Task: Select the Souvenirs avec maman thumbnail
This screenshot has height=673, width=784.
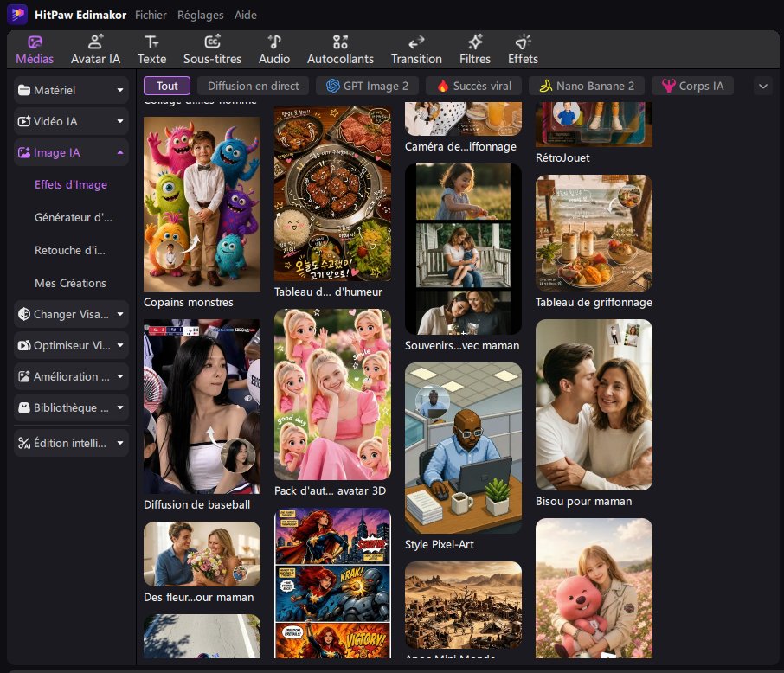Action: pyautogui.click(x=463, y=249)
